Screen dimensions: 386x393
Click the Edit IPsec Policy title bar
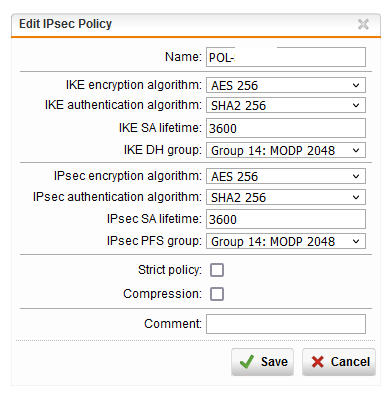tap(196, 25)
